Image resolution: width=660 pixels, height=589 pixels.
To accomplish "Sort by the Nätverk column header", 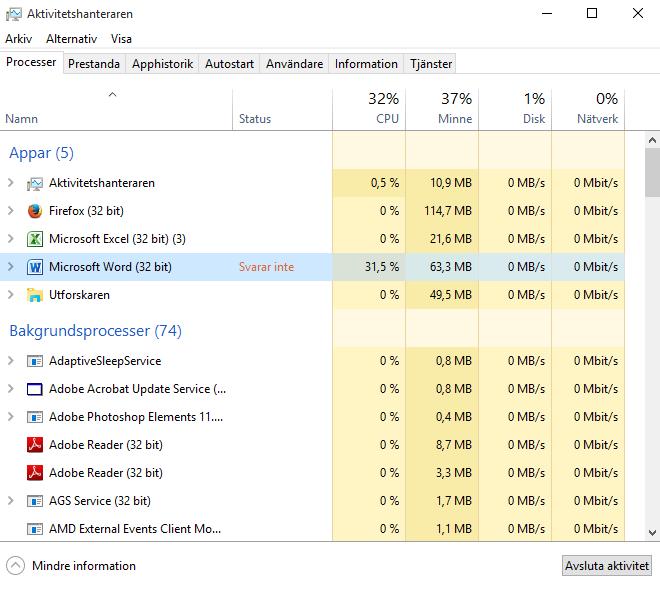I will click(588, 109).
